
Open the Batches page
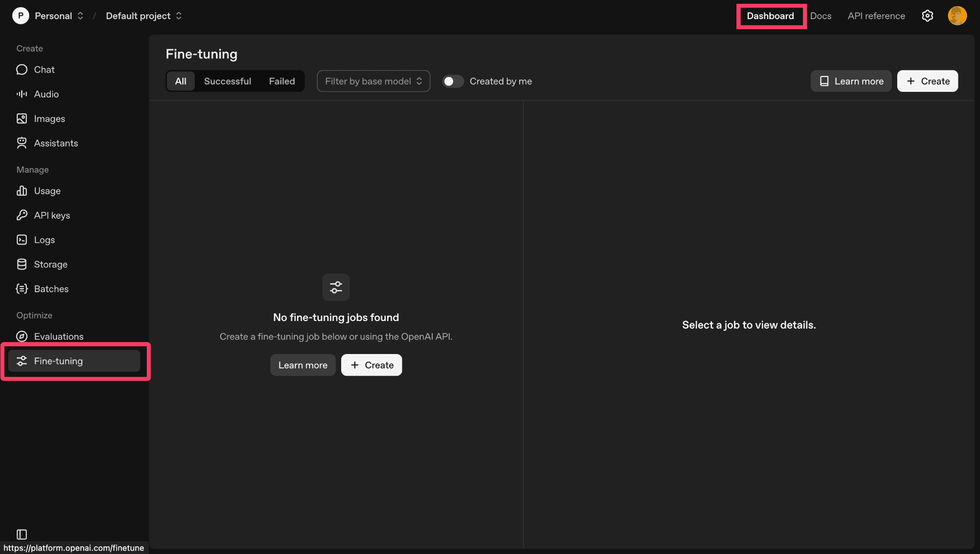[51, 288]
